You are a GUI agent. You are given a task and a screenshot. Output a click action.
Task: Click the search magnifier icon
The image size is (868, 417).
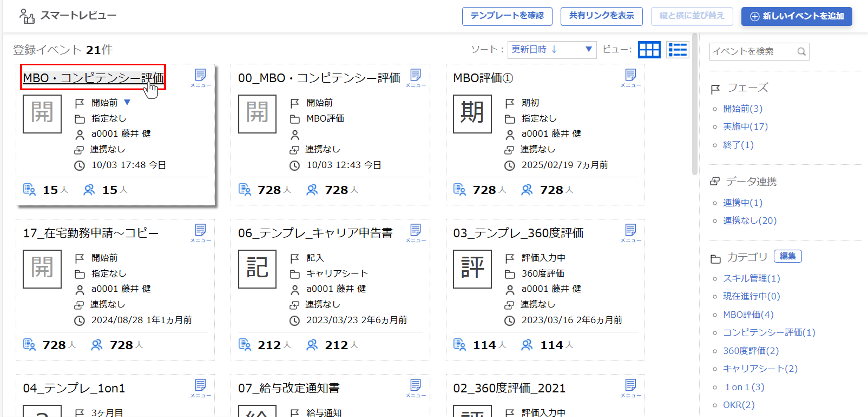pos(801,51)
